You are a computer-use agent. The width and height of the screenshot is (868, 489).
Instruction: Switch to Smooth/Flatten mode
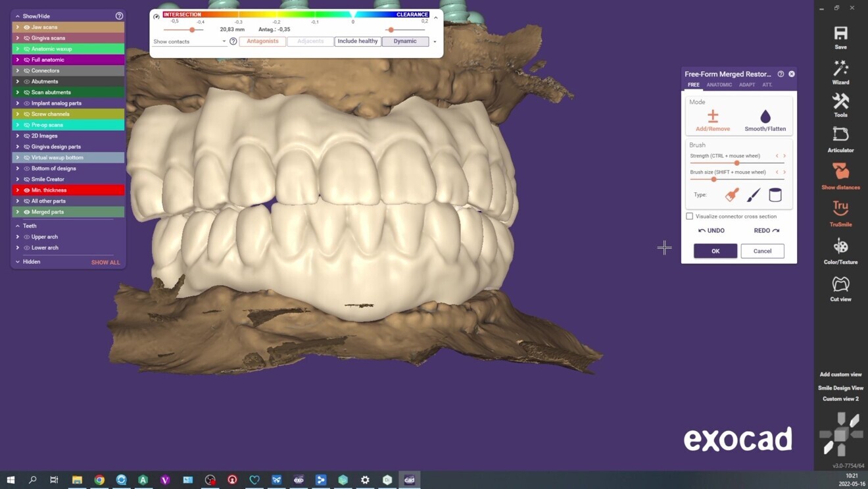coord(765,118)
